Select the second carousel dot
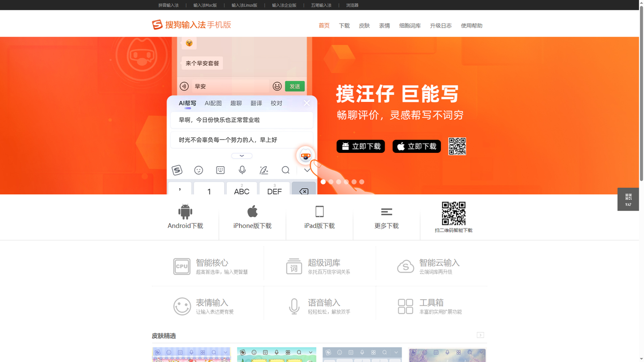This screenshot has width=644, height=362. (x=331, y=182)
